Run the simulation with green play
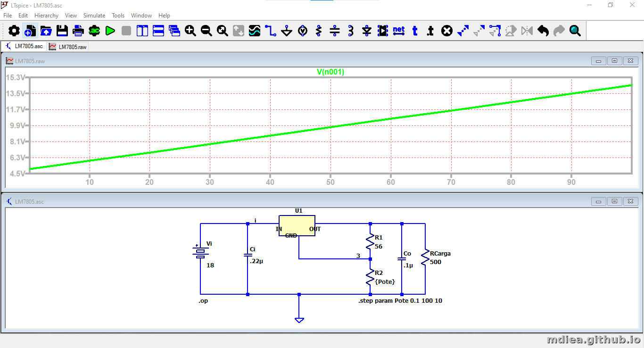Image resolution: width=644 pixels, height=348 pixels. 110,31
